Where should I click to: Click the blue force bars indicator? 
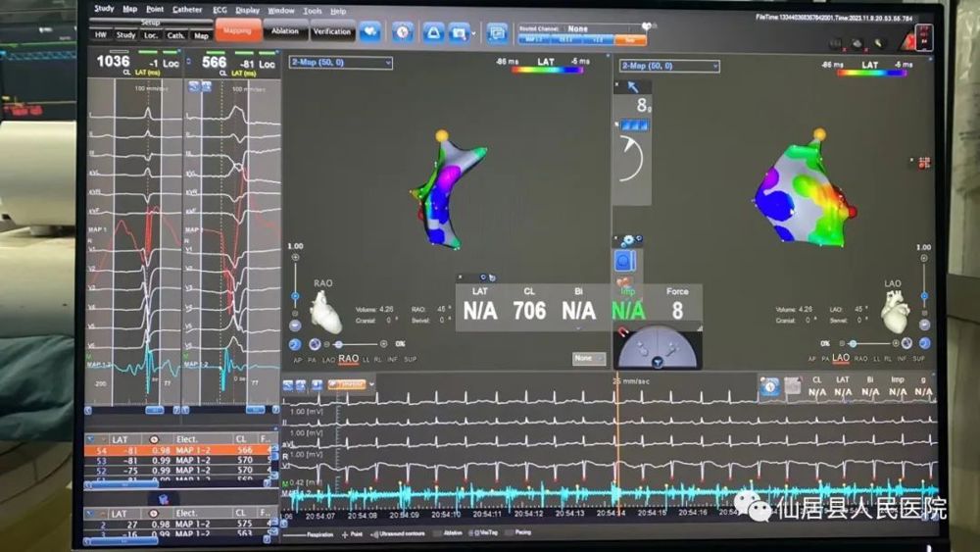click(636, 125)
